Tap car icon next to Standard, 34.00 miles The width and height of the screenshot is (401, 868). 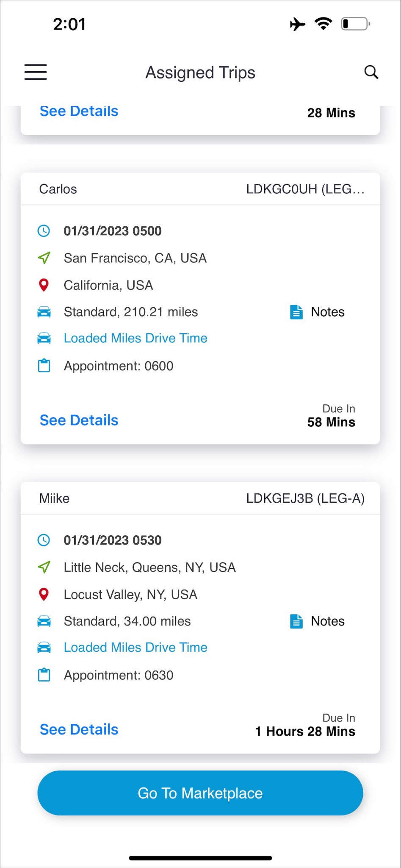coord(44,621)
